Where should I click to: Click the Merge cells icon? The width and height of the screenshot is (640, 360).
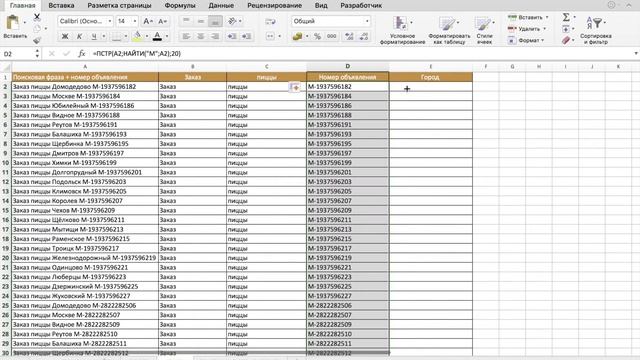(270, 36)
